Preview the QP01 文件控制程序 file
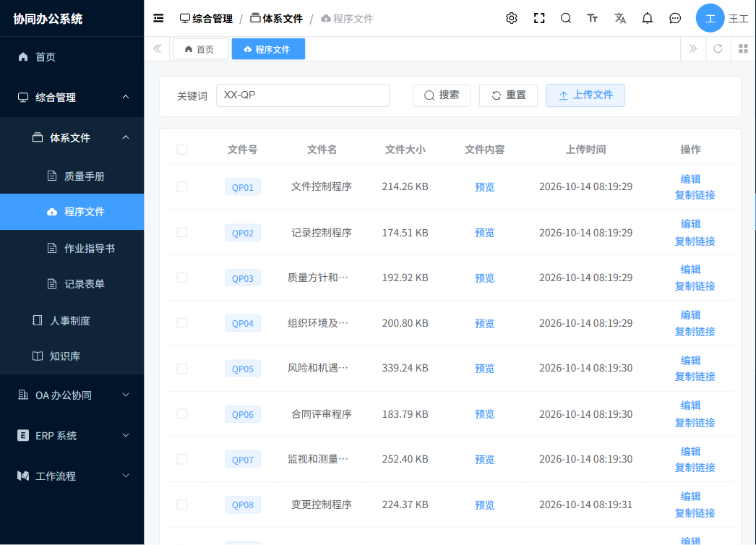Viewport: 756px width, 545px height. coord(484,187)
